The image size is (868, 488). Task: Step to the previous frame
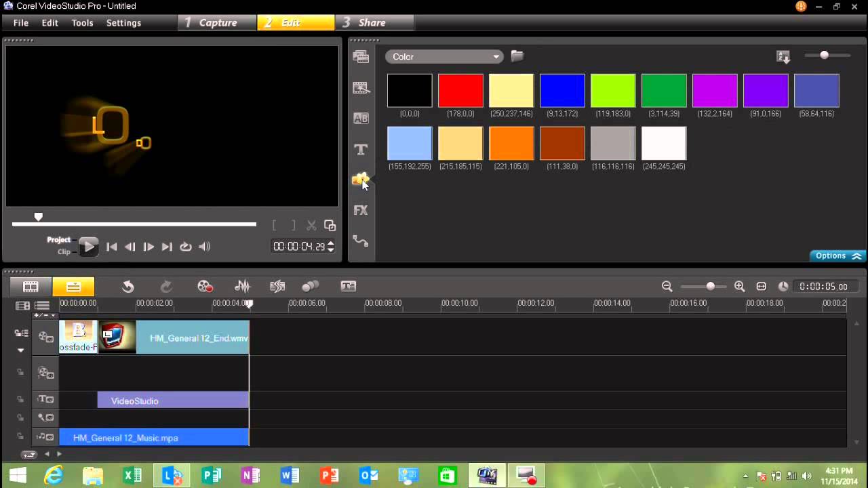tap(130, 247)
